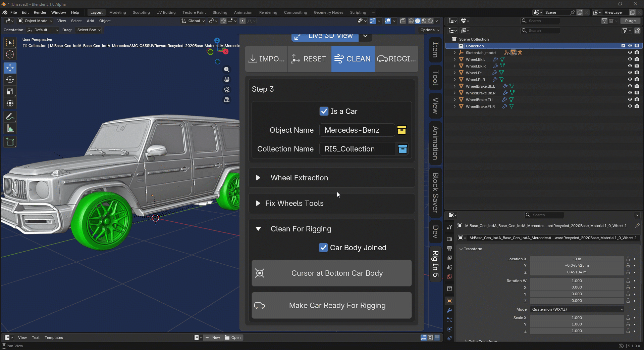The image size is (644, 350).
Task: Hide Wheel.Bk.L with its eye icon
Action: point(630,59)
